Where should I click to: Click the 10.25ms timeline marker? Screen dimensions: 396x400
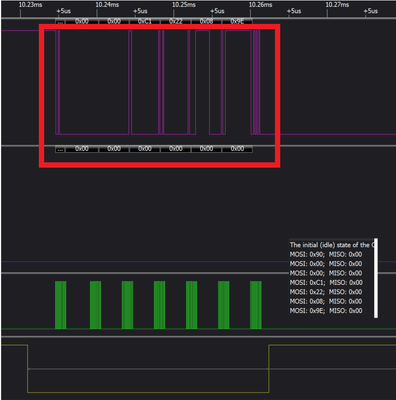pyautogui.click(x=184, y=5)
